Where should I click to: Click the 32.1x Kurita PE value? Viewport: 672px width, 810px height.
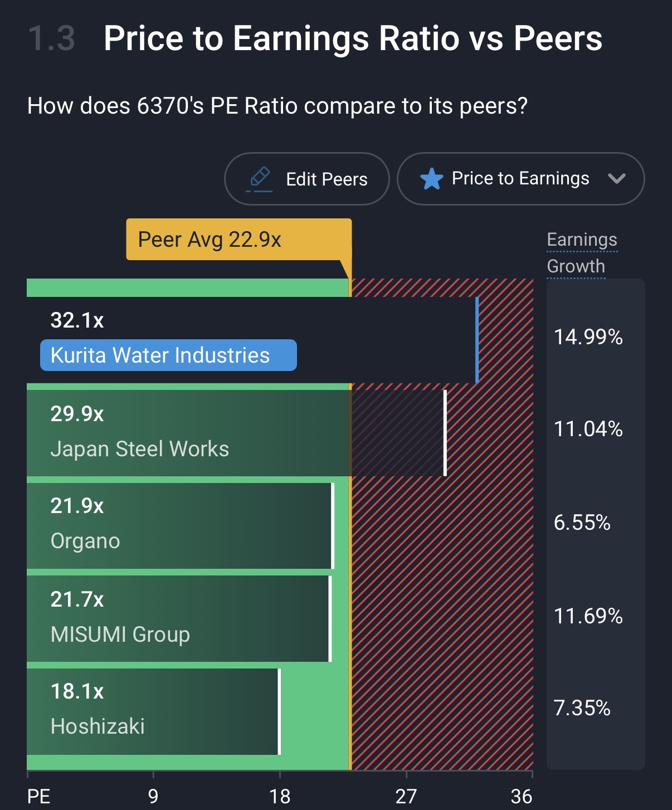point(77,320)
